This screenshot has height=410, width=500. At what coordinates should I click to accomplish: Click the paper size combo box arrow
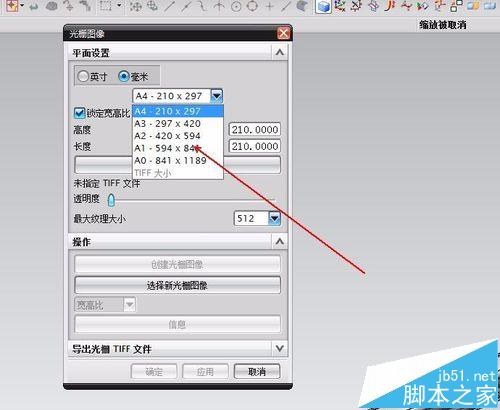click(217, 96)
